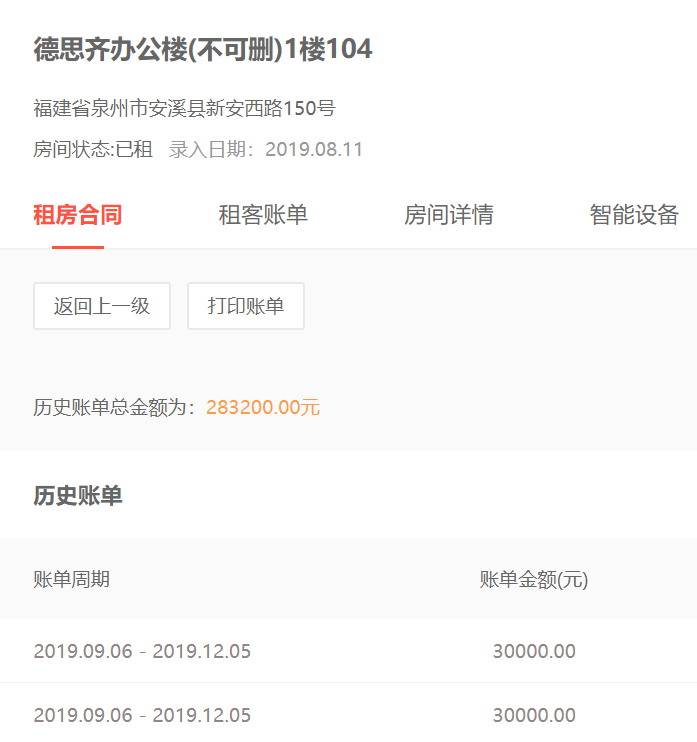Select the total amount 283200.00元

click(x=263, y=407)
